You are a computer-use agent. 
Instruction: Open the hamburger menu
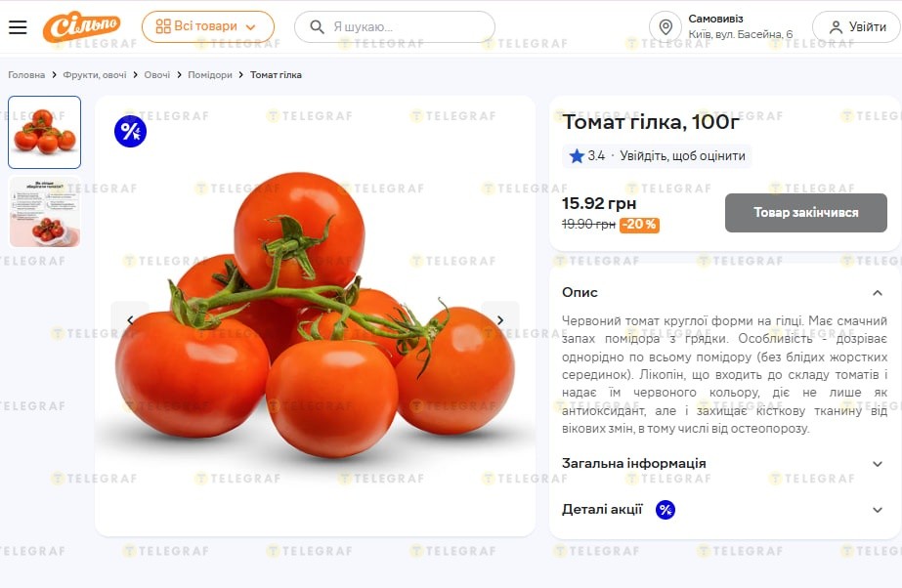click(x=18, y=27)
